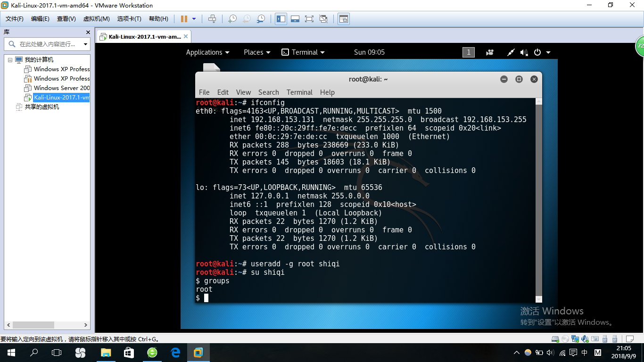Viewport: 644px width, 362px height.
Task: Expand the library search options dropdown
Action: click(x=85, y=44)
